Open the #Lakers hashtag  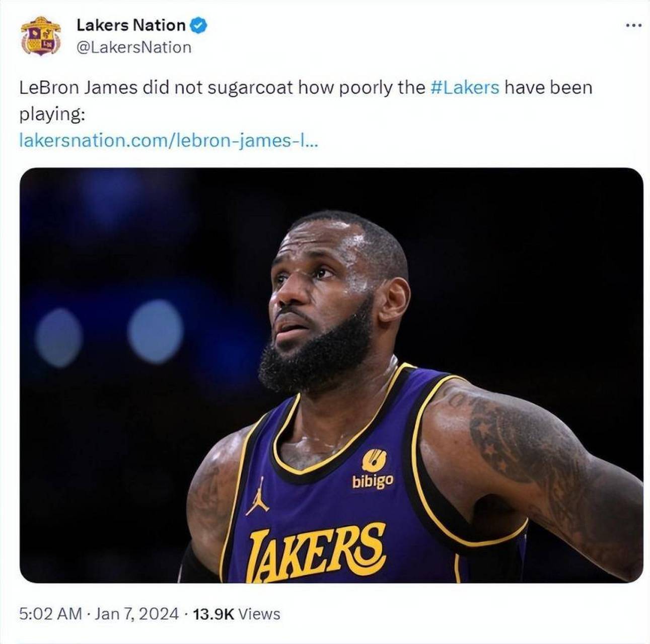click(465, 88)
